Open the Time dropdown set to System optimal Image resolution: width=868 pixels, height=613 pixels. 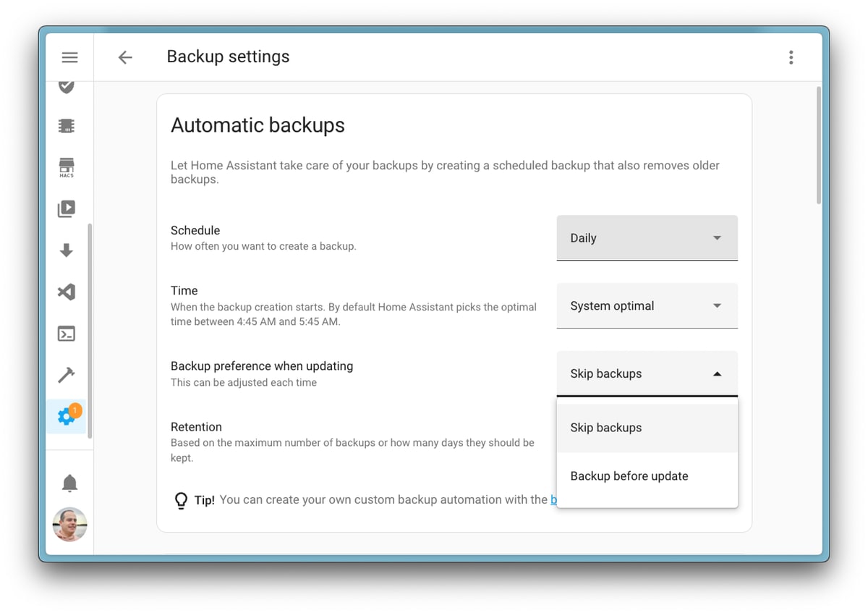[647, 306]
